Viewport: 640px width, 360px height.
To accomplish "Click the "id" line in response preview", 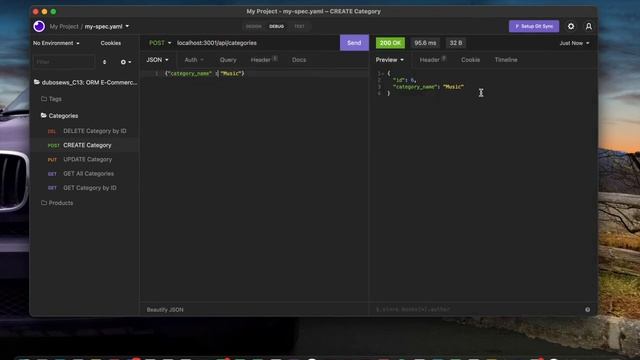I will point(404,80).
